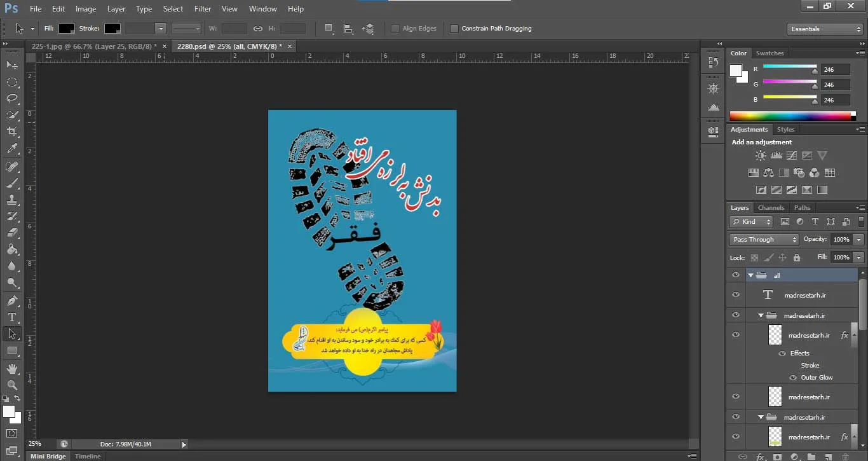Viewport: 868px width, 461px height.
Task: Select the Crop tool
Action: coord(12,132)
